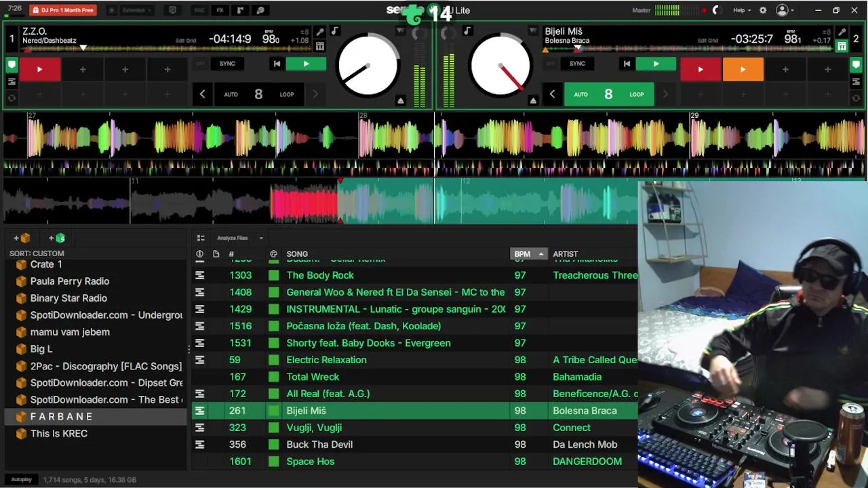Turn OFF sync on deck 1
Viewport: 868px width, 488px height.
(200, 64)
